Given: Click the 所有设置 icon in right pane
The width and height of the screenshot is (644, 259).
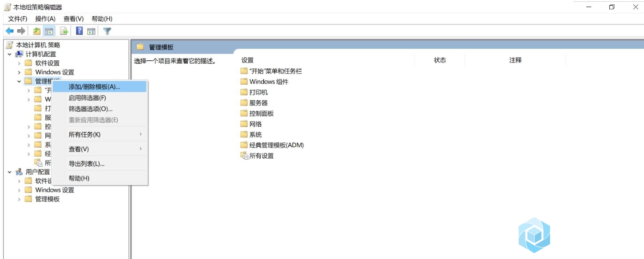Looking at the screenshot, I should tap(244, 156).
